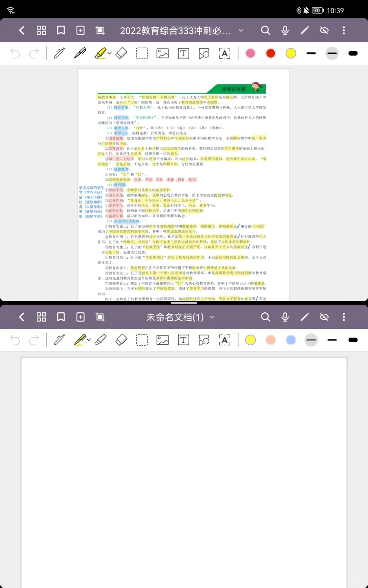Open more options menu in top window
Image resolution: width=368 pixels, height=588 pixels.
(344, 31)
